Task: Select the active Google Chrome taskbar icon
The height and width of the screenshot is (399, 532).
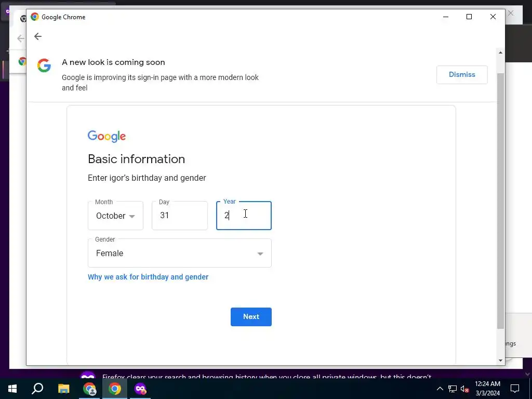Action: [x=115, y=389]
